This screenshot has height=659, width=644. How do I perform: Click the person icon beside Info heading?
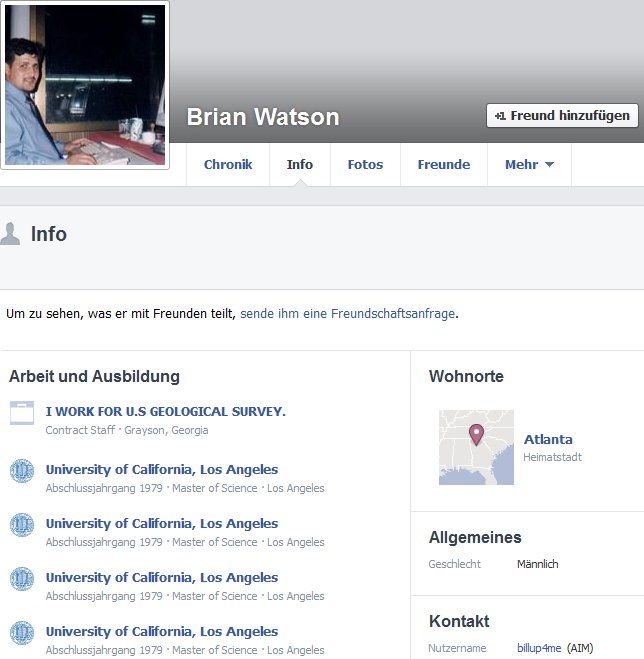point(10,234)
